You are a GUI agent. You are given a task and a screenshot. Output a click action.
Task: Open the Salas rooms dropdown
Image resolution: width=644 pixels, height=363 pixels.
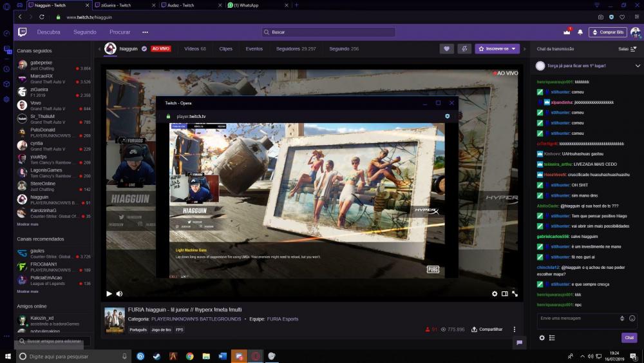(x=627, y=48)
